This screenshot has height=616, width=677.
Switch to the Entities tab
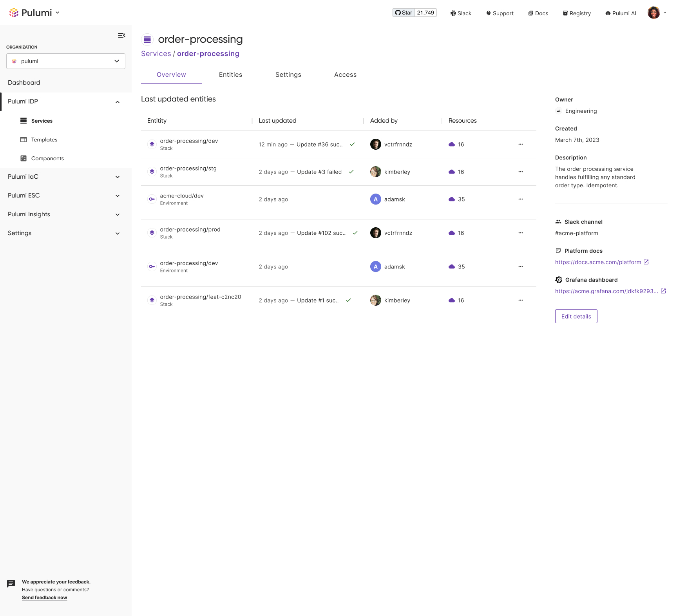pyautogui.click(x=230, y=75)
